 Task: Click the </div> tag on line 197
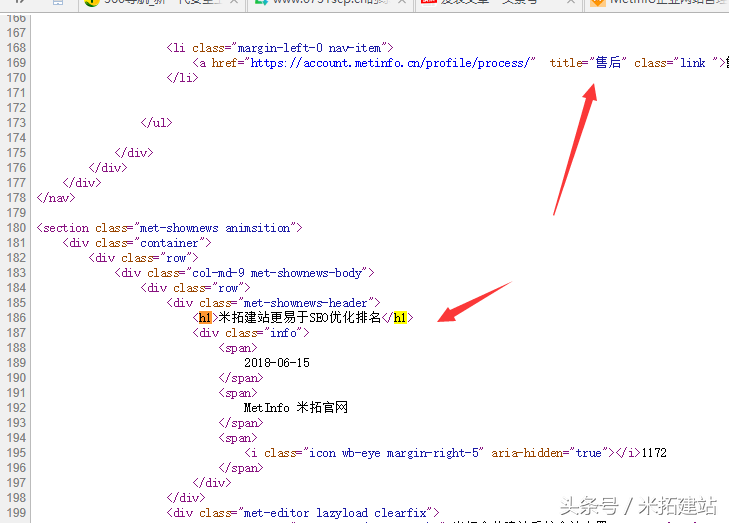(x=212, y=483)
